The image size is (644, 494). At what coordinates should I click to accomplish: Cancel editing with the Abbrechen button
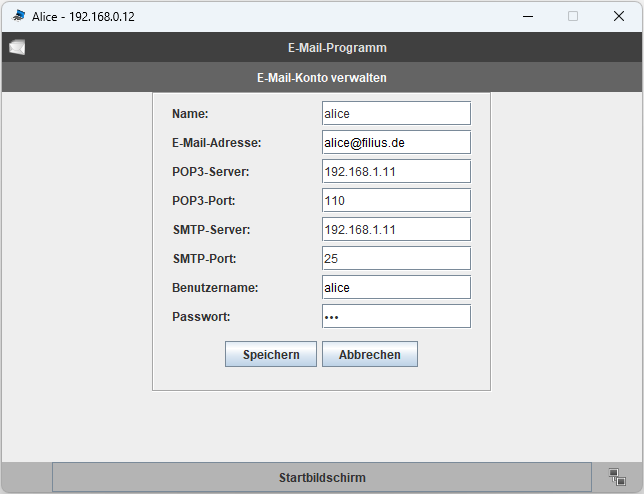(369, 354)
